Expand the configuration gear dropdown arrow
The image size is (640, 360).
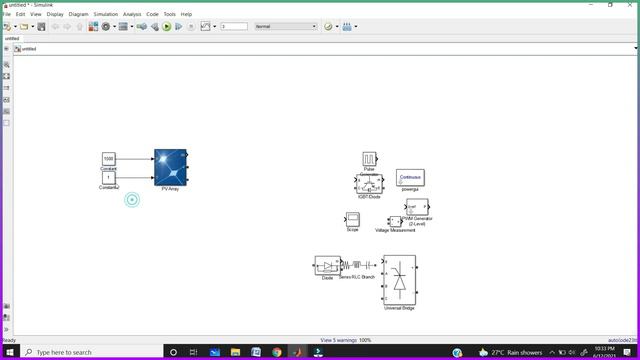tap(114, 27)
